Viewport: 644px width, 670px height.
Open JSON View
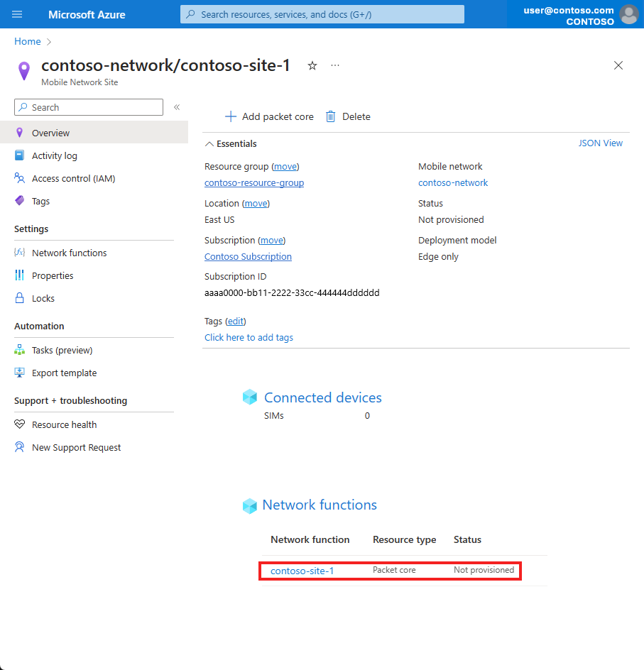601,143
